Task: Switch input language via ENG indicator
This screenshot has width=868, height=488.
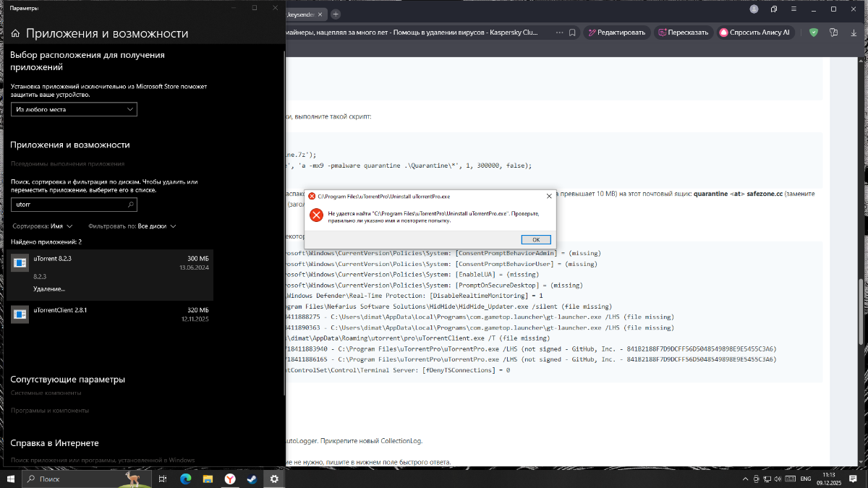Action: pos(805,479)
